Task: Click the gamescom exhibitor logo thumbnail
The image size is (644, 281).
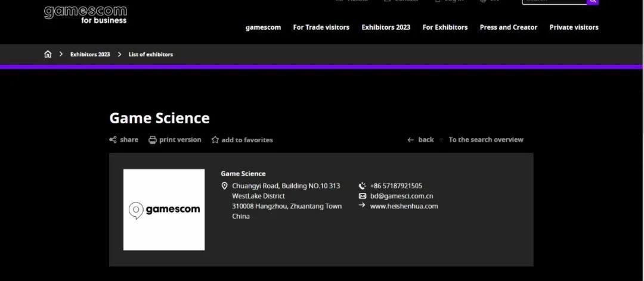Action: click(x=164, y=210)
